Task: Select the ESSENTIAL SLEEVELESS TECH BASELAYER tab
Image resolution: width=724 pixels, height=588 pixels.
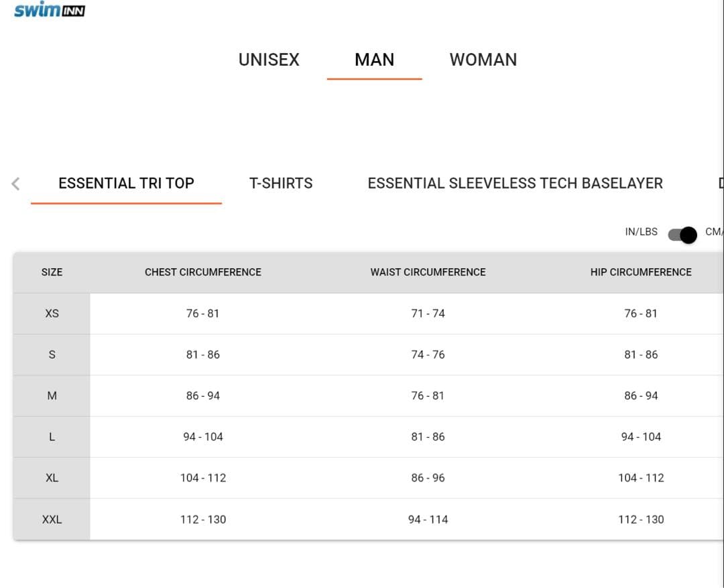Action: tap(515, 183)
